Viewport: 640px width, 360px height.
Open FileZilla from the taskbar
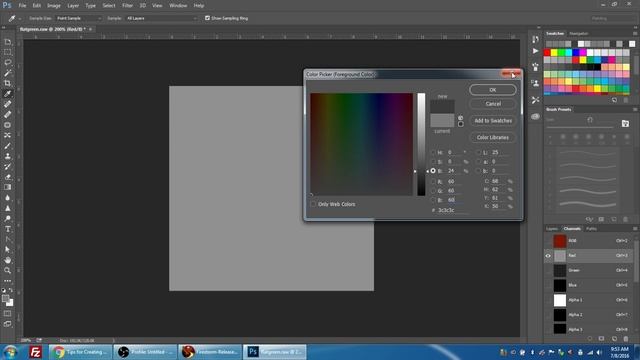pos(36,352)
